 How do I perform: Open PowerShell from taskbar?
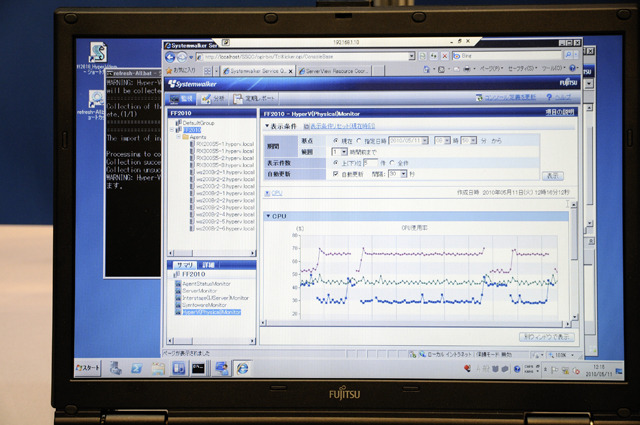point(137,369)
